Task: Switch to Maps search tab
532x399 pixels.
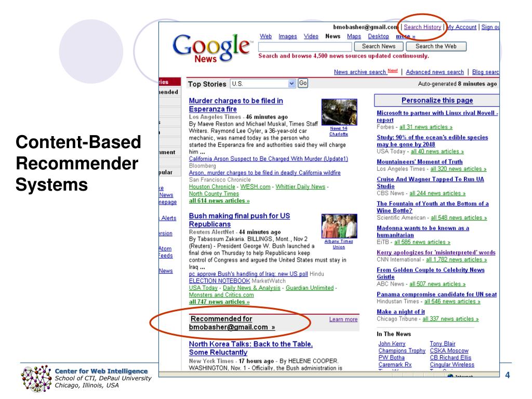Action: [354, 36]
